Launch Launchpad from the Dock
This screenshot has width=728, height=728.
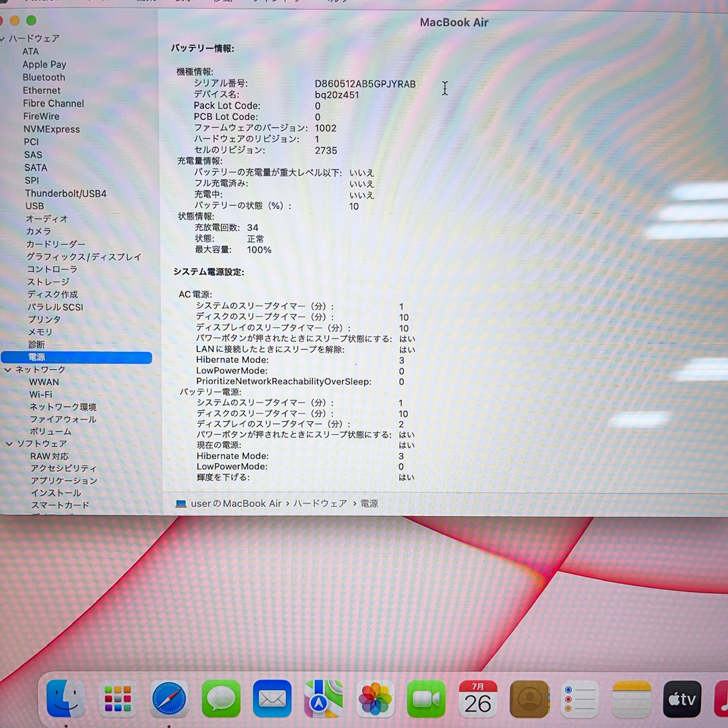[118, 698]
